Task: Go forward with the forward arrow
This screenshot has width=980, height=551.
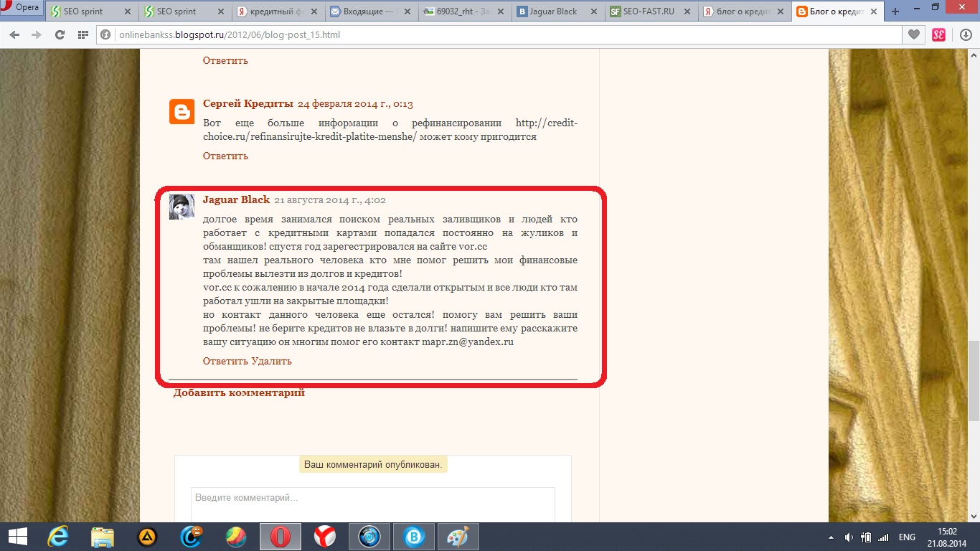Action: tap(35, 34)
